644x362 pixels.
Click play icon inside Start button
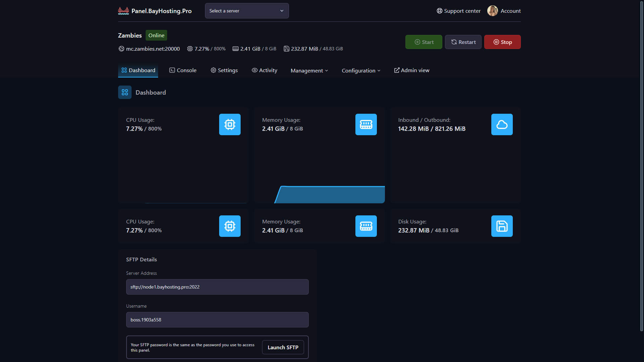(x=417, y=42)
